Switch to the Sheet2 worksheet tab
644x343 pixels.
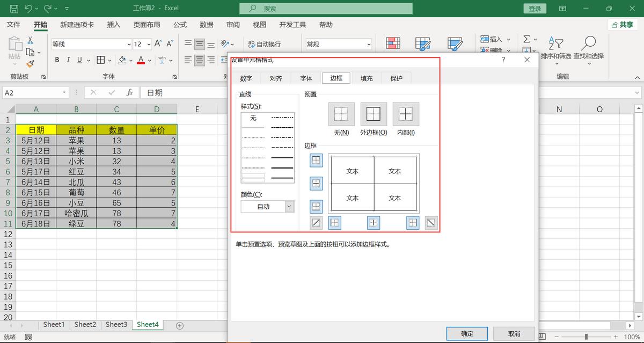85,324
